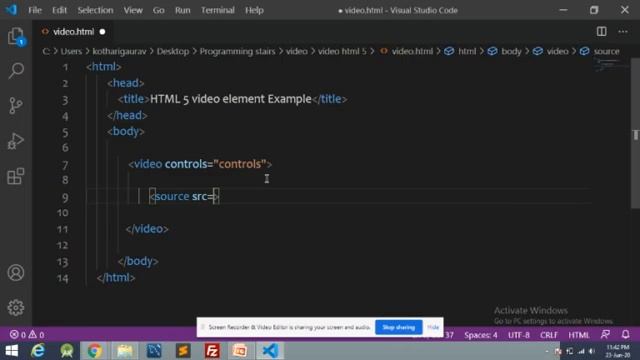
Task: Open the Accounts menu icon
Action: click(16, 273)
